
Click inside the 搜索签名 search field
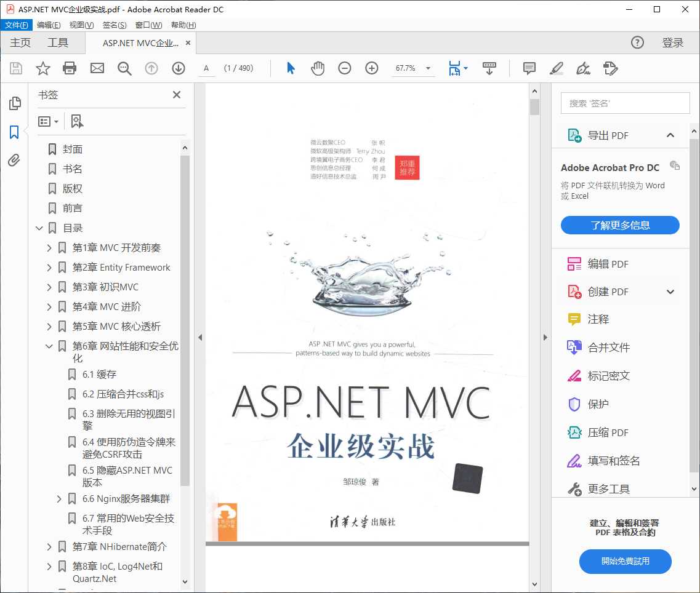(624, 103)
